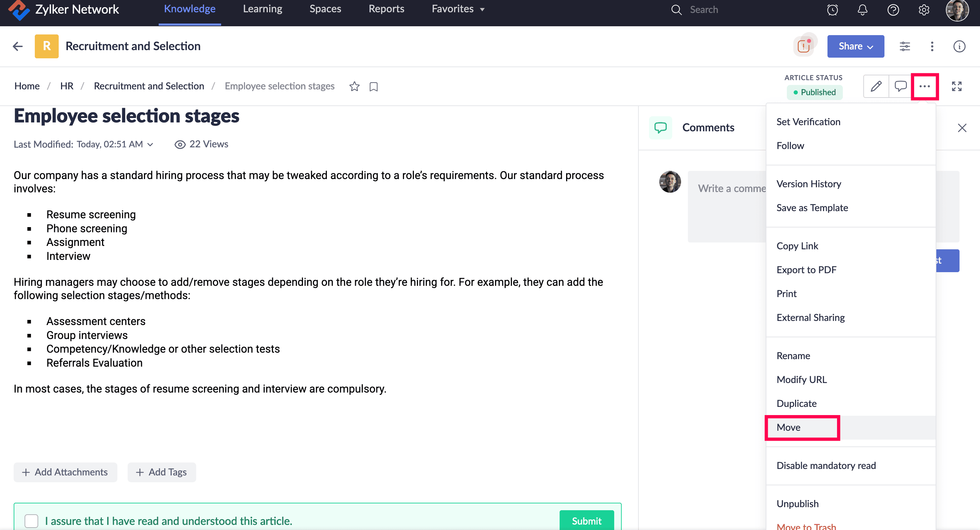The width and height of the screenshot is (980, 530).
Task: Expand the Favorites menu dropdown
Action: [x=458, y=9]
